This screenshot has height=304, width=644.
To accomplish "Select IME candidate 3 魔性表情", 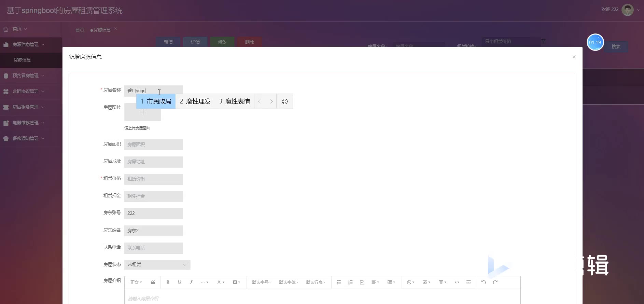I will pyautogui.click(x=234, y=101).
